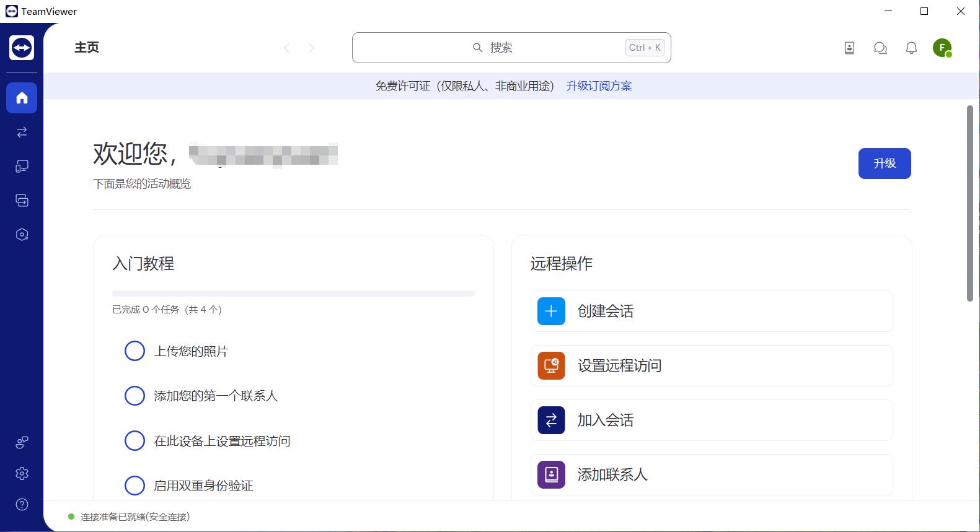980x532 pixels.
Task: Click the 入门教程 heading
Action: [143, 263]
